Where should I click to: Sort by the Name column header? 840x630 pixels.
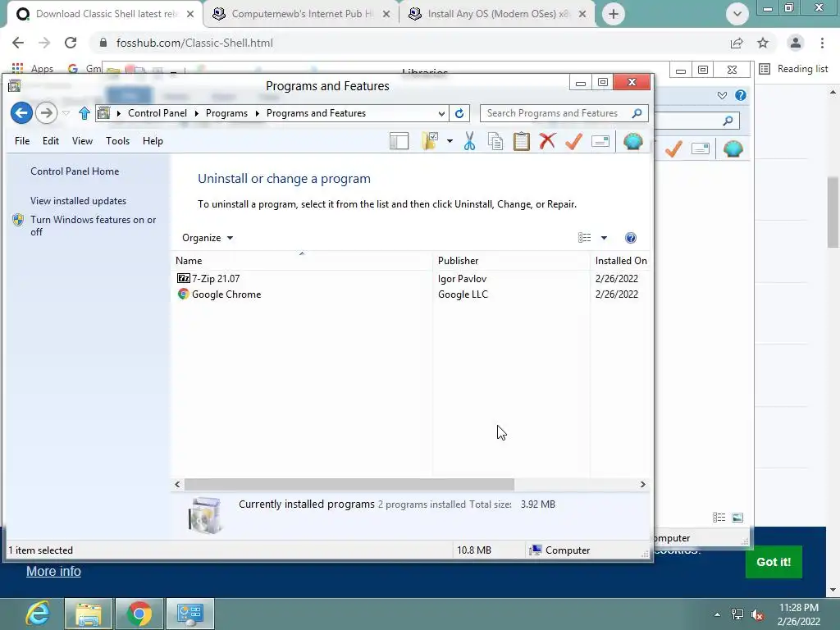coord(302,261)
